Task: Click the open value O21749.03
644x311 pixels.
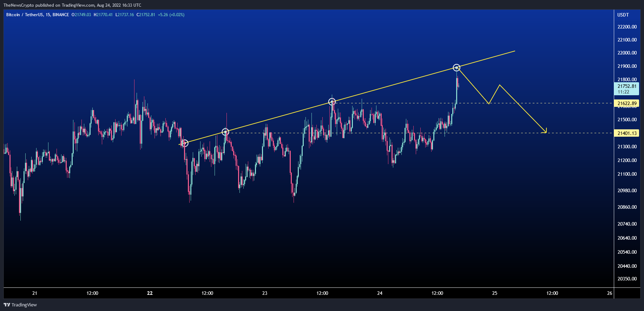Action: coord(81,15)
